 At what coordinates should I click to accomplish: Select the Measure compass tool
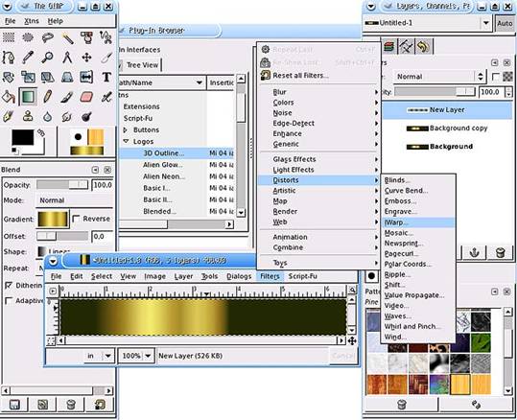[x=67, y=58]
